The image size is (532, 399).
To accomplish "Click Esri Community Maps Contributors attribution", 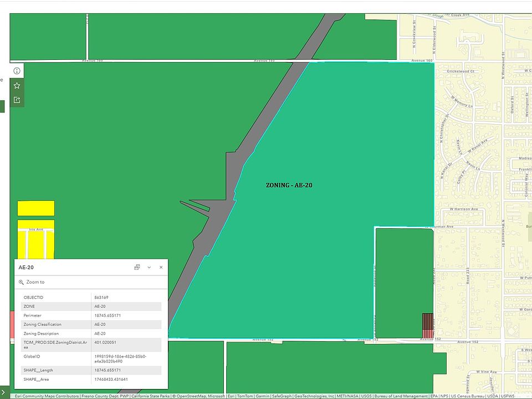I will [47, 396].
